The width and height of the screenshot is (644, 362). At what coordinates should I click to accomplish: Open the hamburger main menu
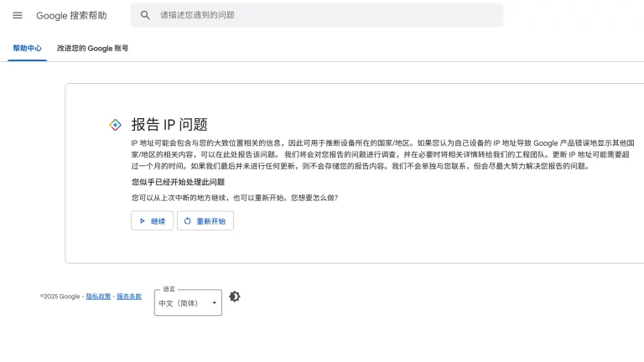(18, 15)
